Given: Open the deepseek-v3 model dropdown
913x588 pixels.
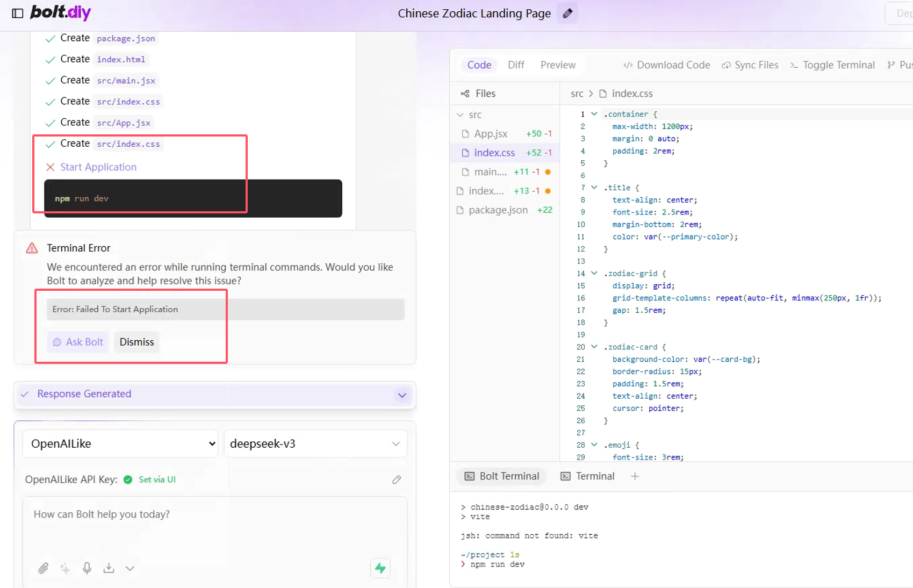Looking at the screenshot, I should click(x=315, y=444).
